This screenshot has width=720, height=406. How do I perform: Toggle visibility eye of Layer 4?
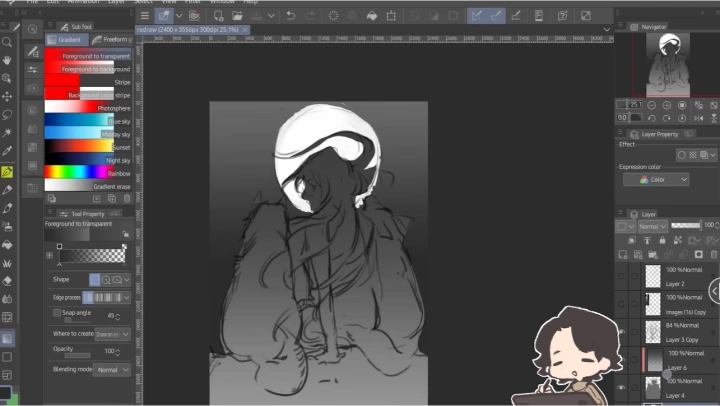(x=621, y=388)
